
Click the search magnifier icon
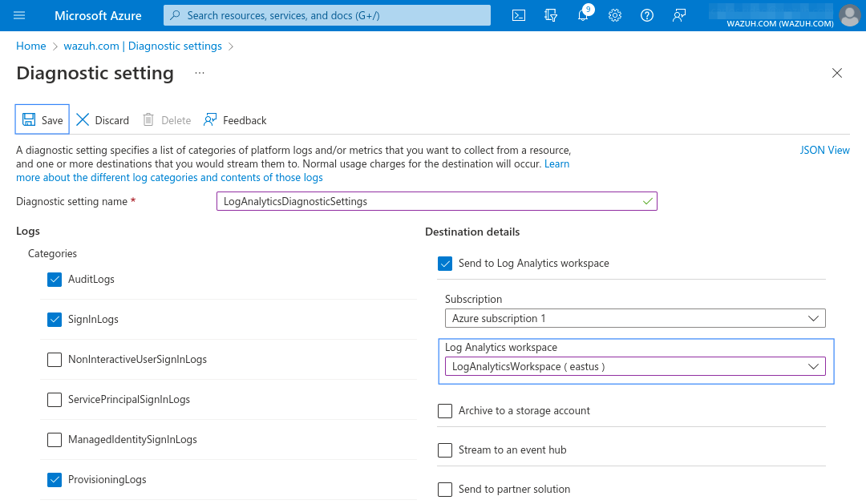point(175,15)
